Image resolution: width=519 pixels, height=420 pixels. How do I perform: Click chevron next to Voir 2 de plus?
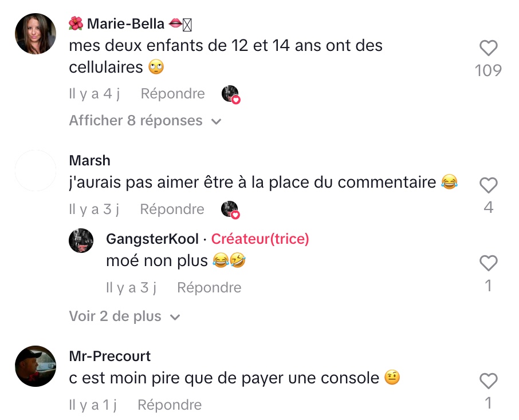pos(175,318)
